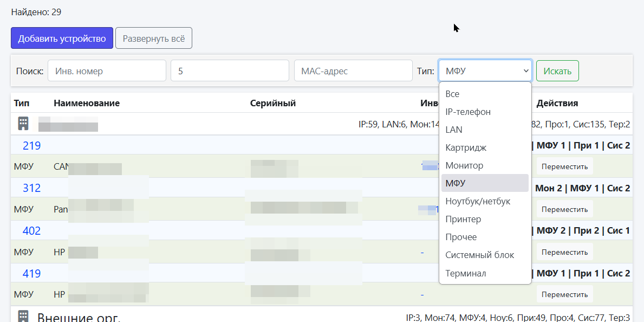
Task: Click the Внешние орг. device count summary
Action: click(518, 318)
